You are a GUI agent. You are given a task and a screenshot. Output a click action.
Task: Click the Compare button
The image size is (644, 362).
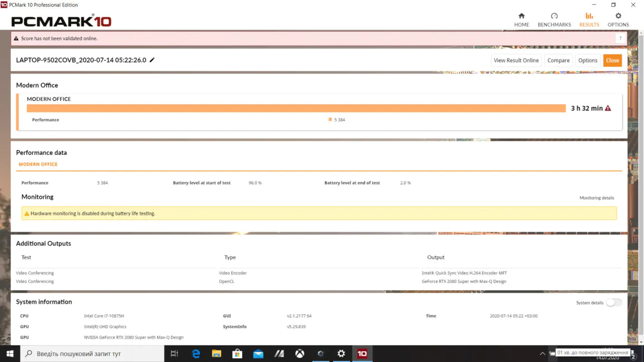tap(558, 60)
